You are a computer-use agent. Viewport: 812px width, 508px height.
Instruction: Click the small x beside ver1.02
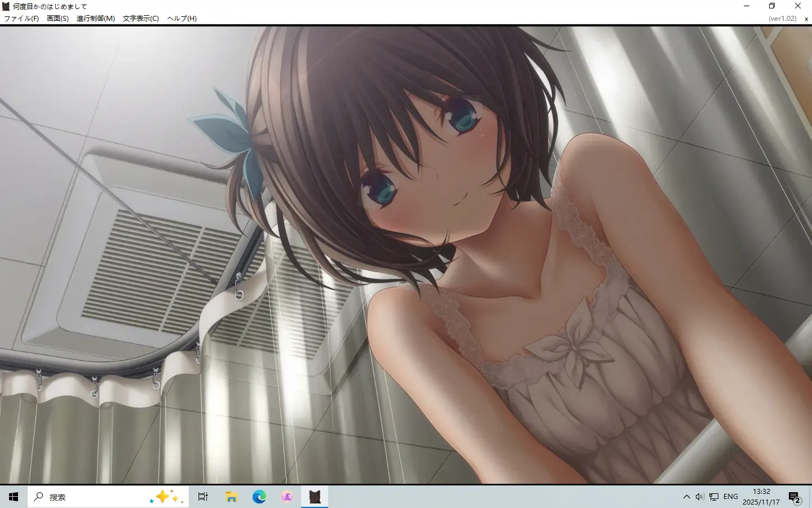(806, 19)
